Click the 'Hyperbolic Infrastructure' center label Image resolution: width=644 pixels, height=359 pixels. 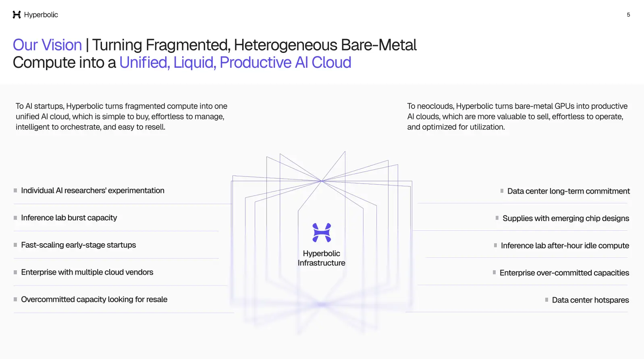(322, 258)
